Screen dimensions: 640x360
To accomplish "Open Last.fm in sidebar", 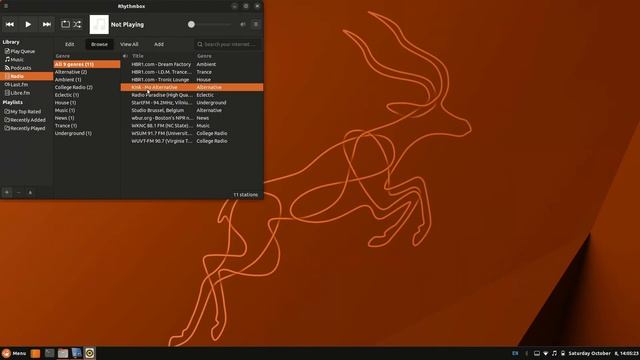I will coord(27,84).
